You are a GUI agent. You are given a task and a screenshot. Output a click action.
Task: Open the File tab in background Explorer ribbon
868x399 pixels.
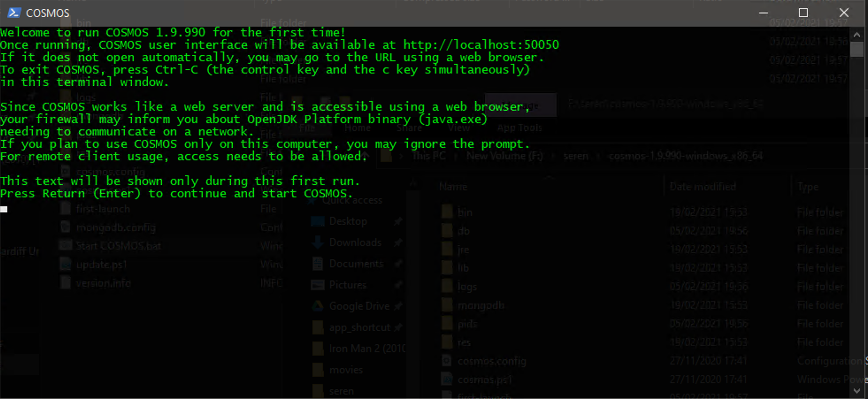click(307, 128)
